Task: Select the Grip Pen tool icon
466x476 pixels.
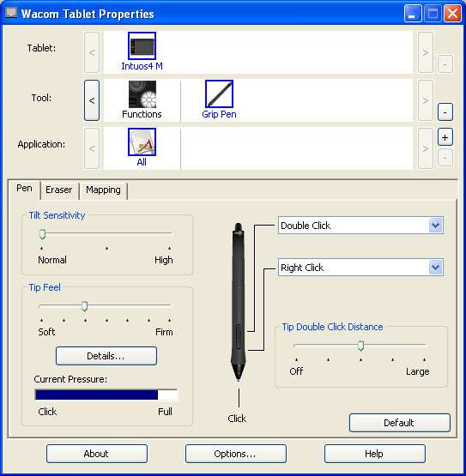Action: click(x=219, y=93)
